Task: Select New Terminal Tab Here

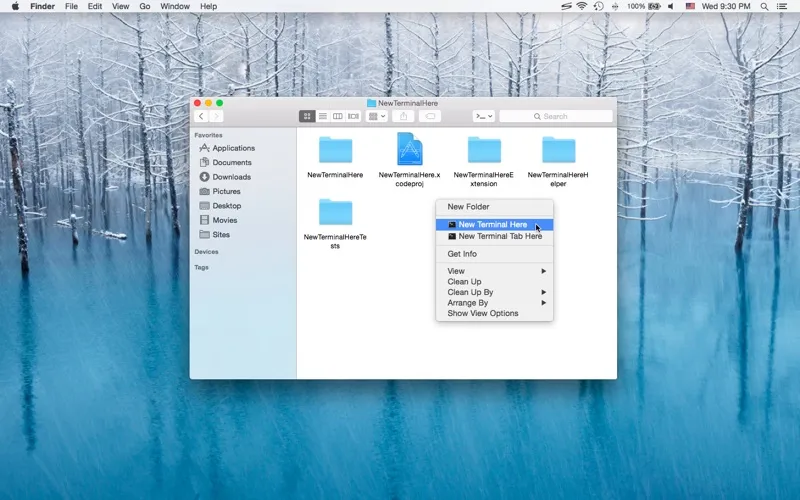Action: tap(499, 237)
